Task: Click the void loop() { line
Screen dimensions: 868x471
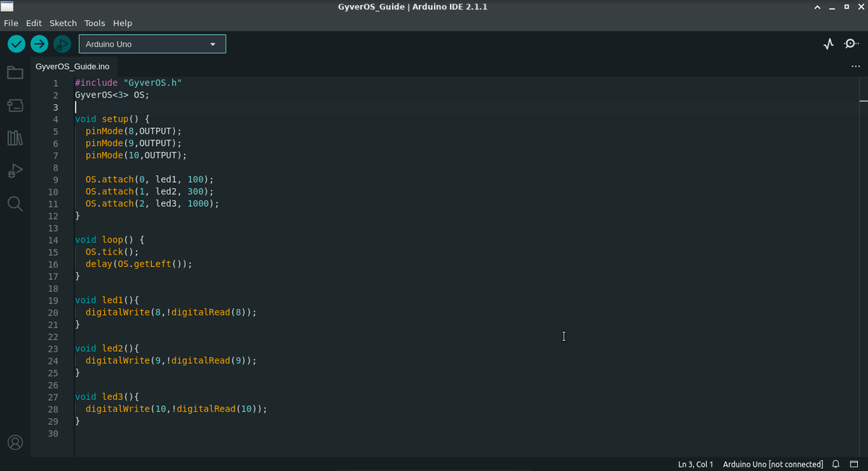Action: tap(110, 239)
